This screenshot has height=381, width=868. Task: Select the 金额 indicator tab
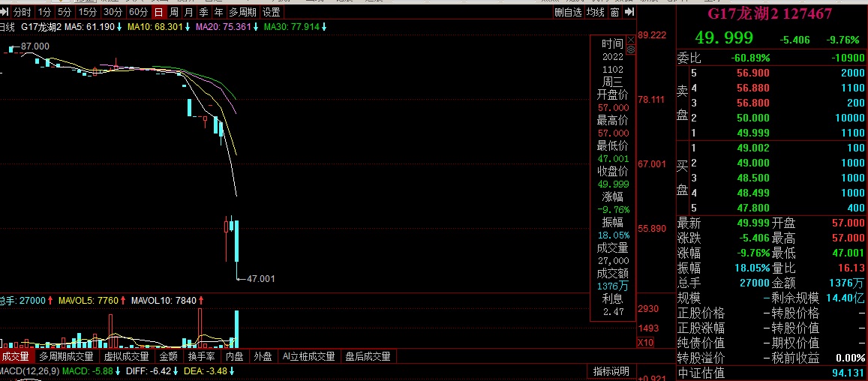169,357
